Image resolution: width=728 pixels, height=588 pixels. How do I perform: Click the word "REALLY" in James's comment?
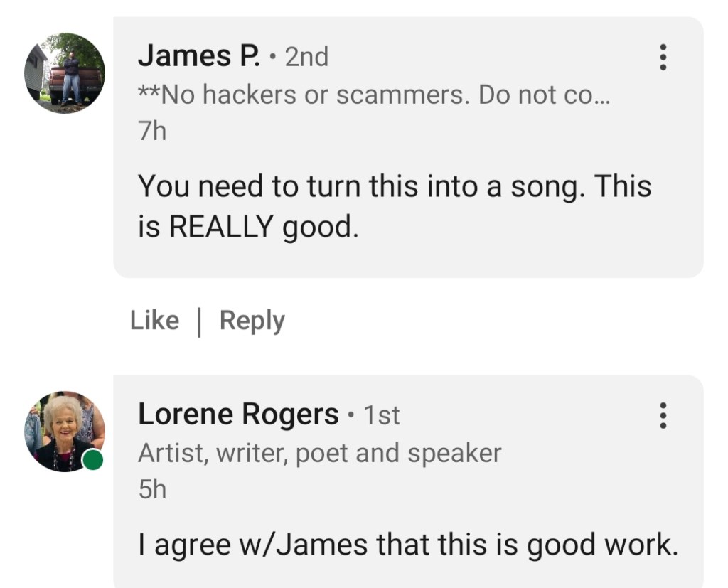click(221, 227)
